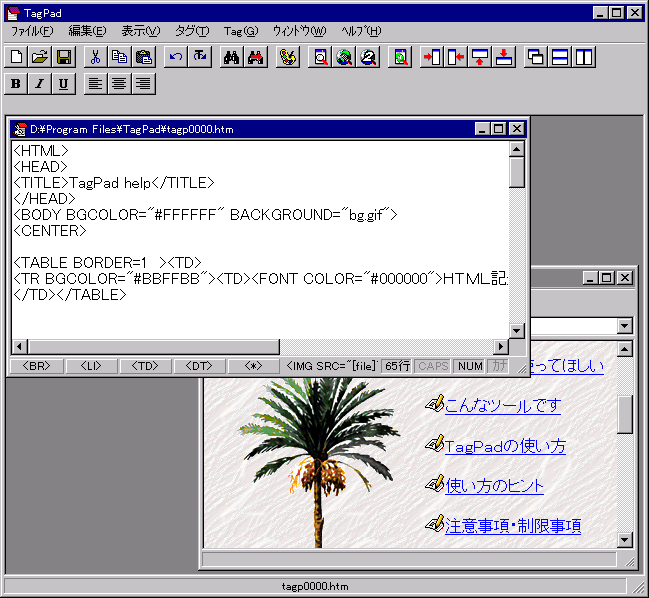Click the editor vertical scrollbar down arrow
The height and width of the screenshot is (598, 649).
517,331
